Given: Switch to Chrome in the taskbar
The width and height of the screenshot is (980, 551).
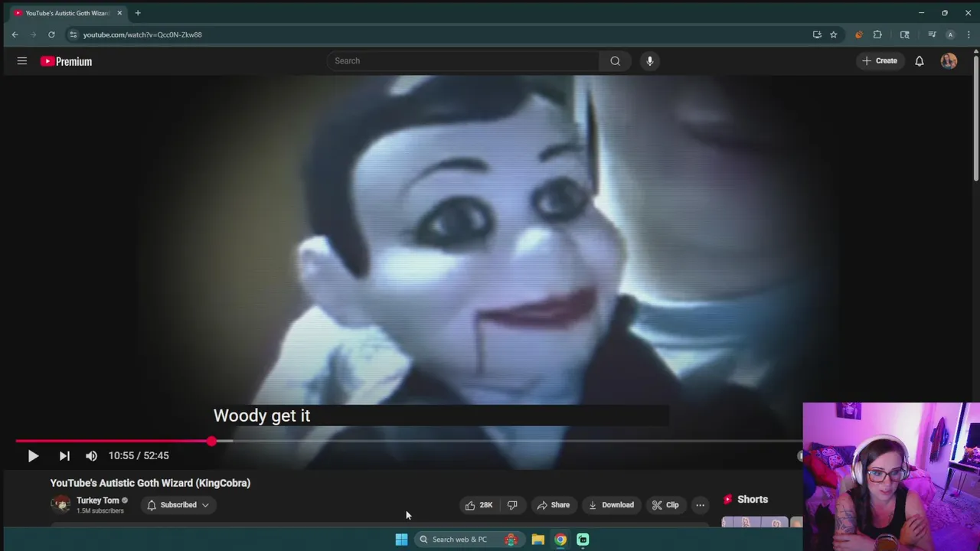Looking at the screenshot, I should point(560,540).
